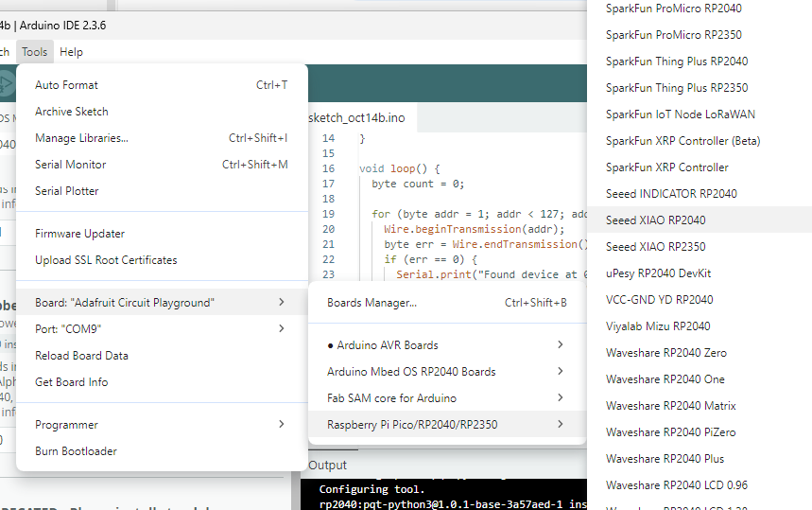
Task: Open Firmware Updater
Action: point(79,234)
